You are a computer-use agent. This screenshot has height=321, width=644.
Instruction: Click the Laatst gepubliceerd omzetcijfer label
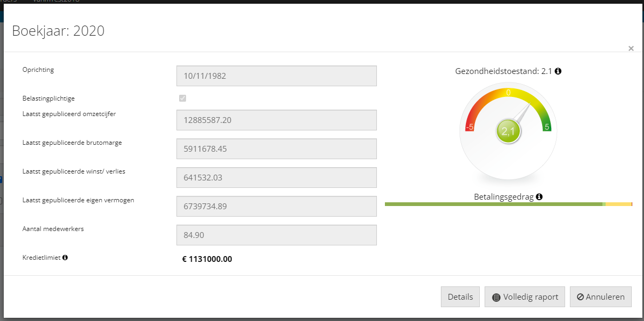coord(69,114)
